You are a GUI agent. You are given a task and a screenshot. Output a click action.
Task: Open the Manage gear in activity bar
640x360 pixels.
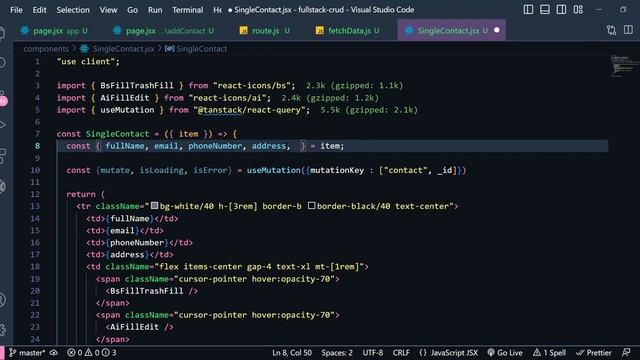click(3, 330)
